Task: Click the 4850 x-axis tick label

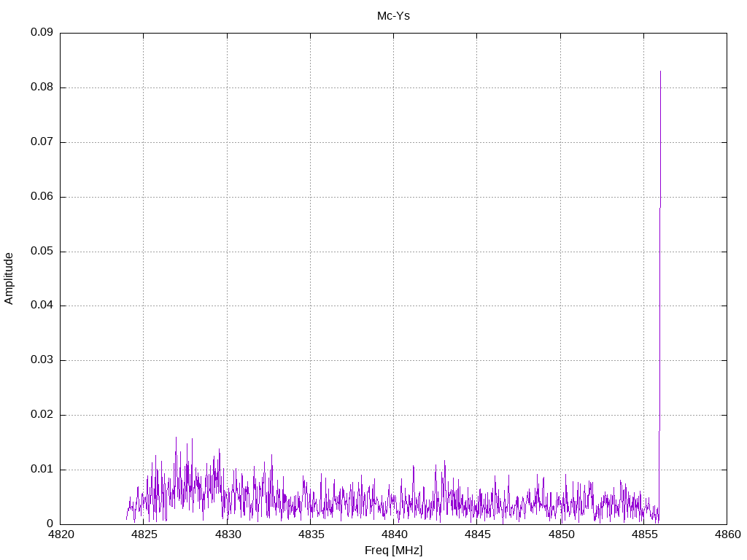Action: point(561,534)
